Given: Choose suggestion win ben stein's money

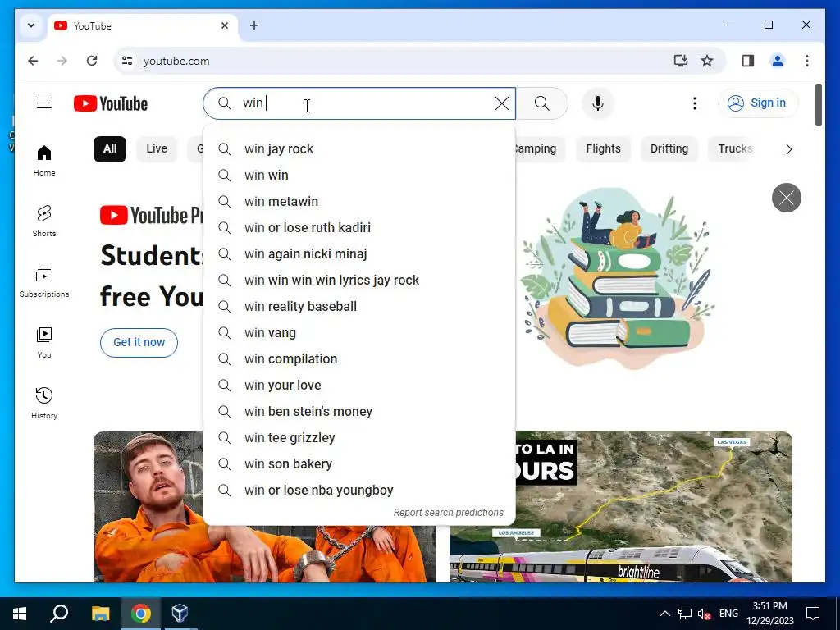Looking at the screenshot, I should [359, 412].
